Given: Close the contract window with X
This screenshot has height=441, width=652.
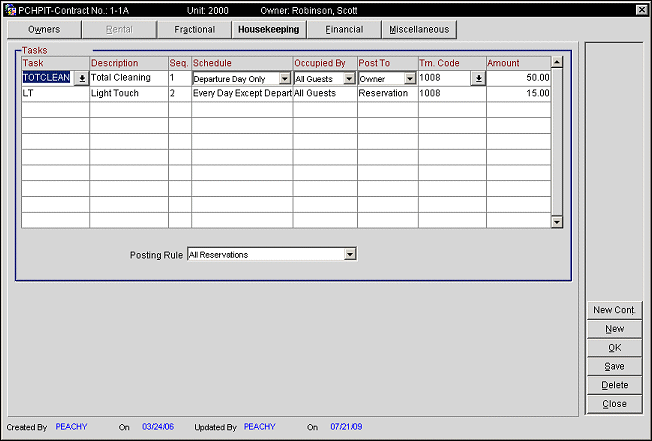Looking at the screenshot, I should 641,9.
